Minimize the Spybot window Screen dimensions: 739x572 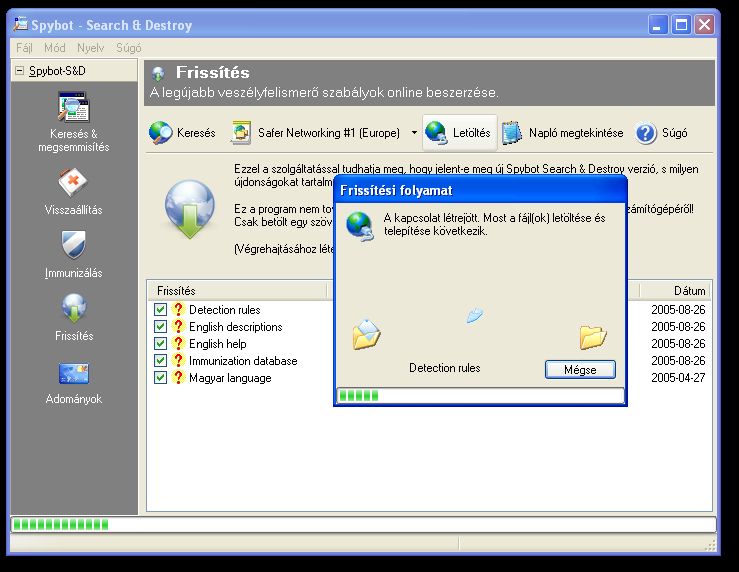click(x=658, y=24)
